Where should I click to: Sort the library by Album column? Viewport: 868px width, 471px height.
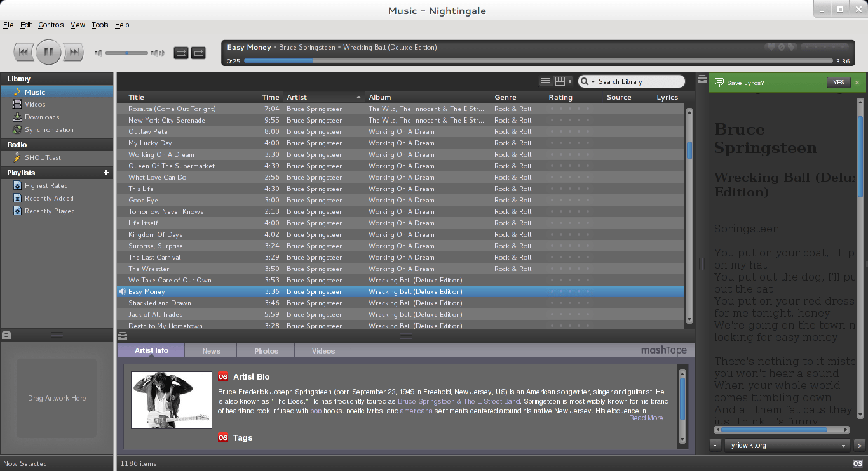tap(428, 97)
